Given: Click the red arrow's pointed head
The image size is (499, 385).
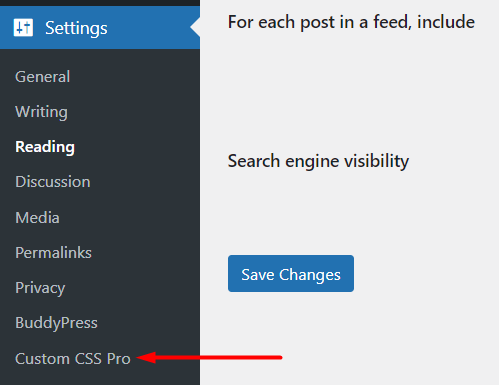Looking at the screenshot, I should point(146,357).
